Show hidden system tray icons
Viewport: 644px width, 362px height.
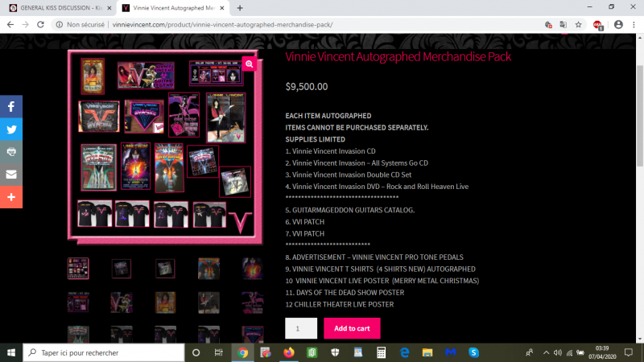[x=547, y=352]
